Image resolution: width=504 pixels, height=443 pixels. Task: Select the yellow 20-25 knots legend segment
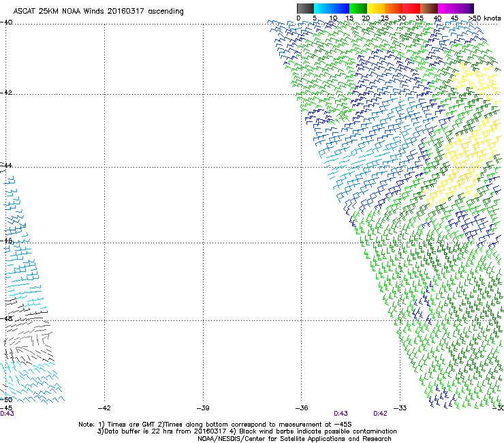pyautogui.click(x=376, y=8)
